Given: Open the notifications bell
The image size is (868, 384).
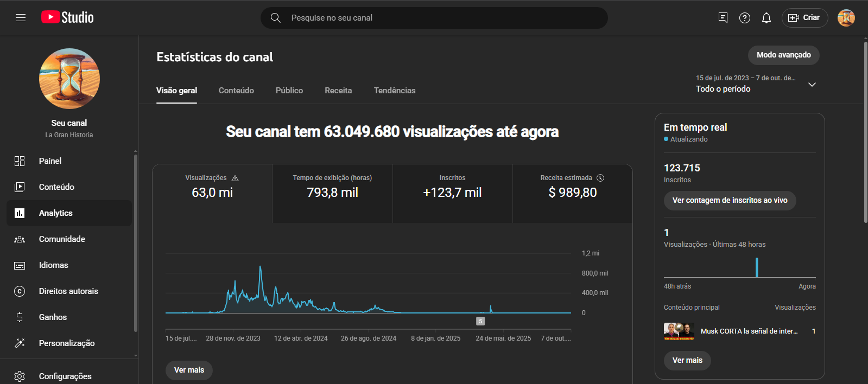Looking at the screenshot, I should click(766, 18).
